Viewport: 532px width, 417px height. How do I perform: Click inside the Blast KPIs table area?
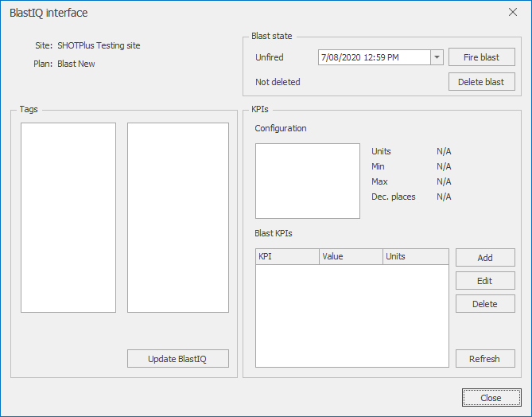(x=351, y=315)
